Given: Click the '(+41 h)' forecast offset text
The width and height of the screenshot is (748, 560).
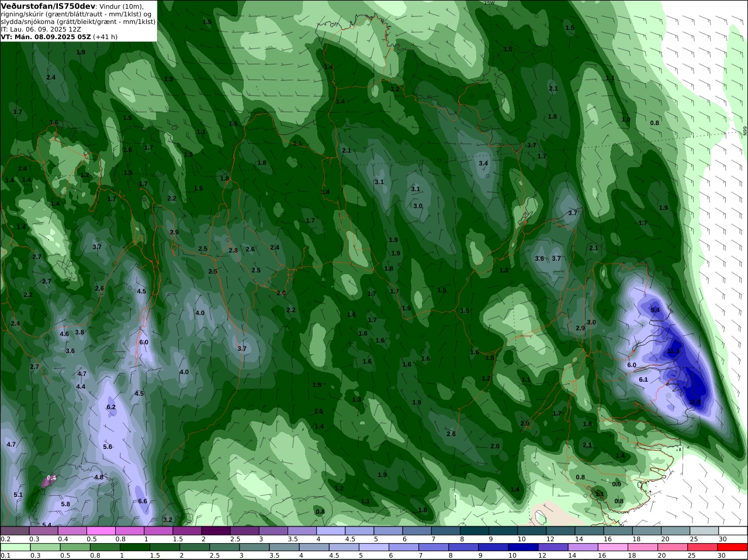Looking at the screenshot, I should tap(105, 36).
